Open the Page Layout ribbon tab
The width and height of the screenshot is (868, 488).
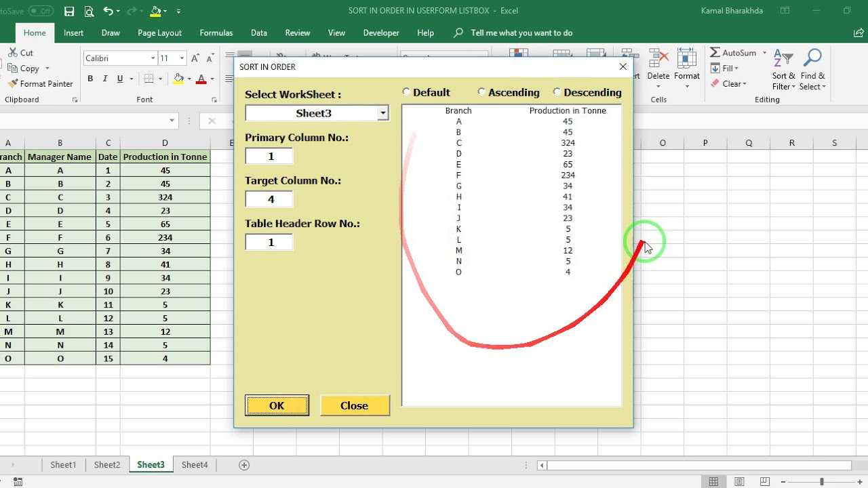click(159, 33)
